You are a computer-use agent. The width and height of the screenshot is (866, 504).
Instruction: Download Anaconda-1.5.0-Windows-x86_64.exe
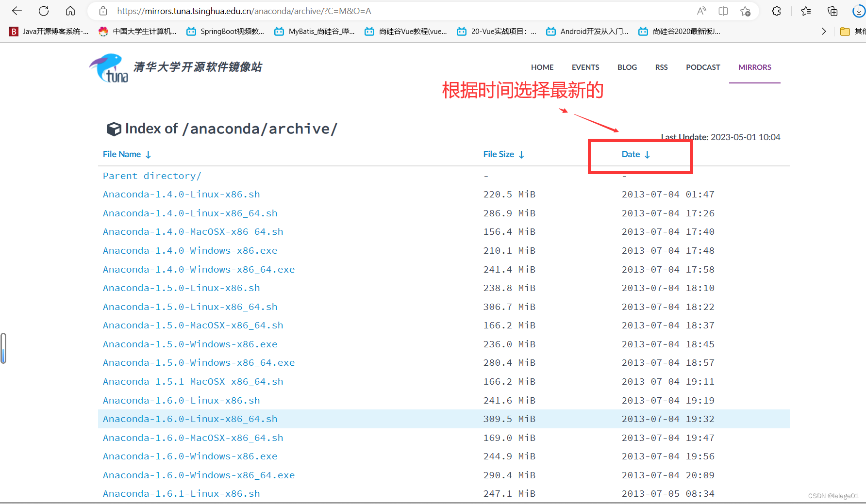[x=199, y=363]
